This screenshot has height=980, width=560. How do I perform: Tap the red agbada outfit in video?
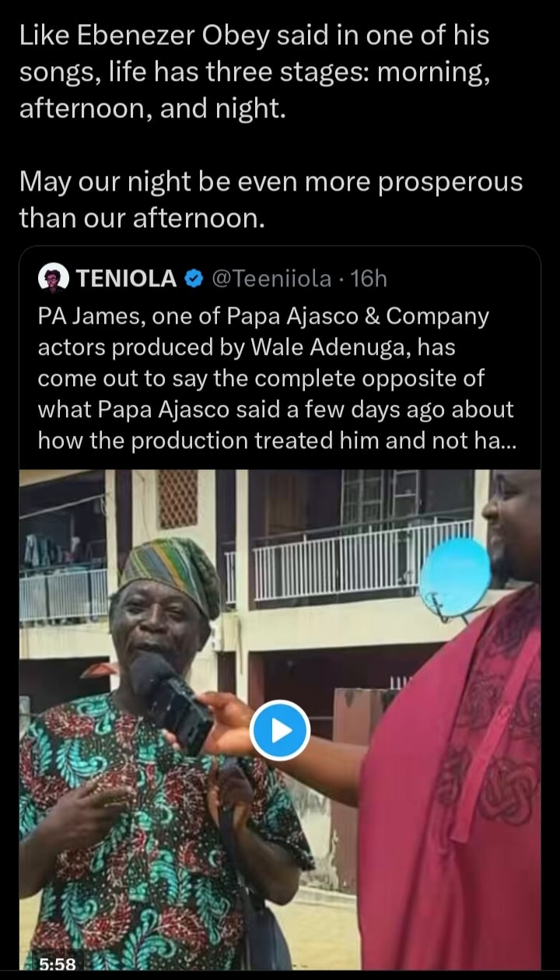(x=459, y=794)
